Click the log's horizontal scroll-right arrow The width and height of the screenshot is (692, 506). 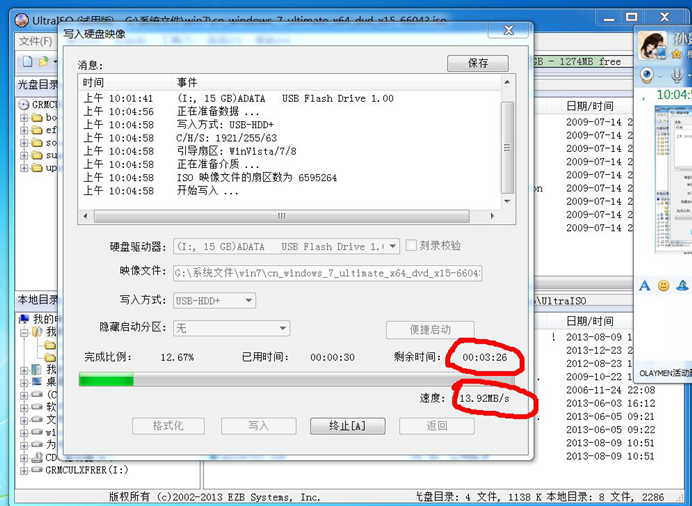pyautogui.click(x=492, y=216)
